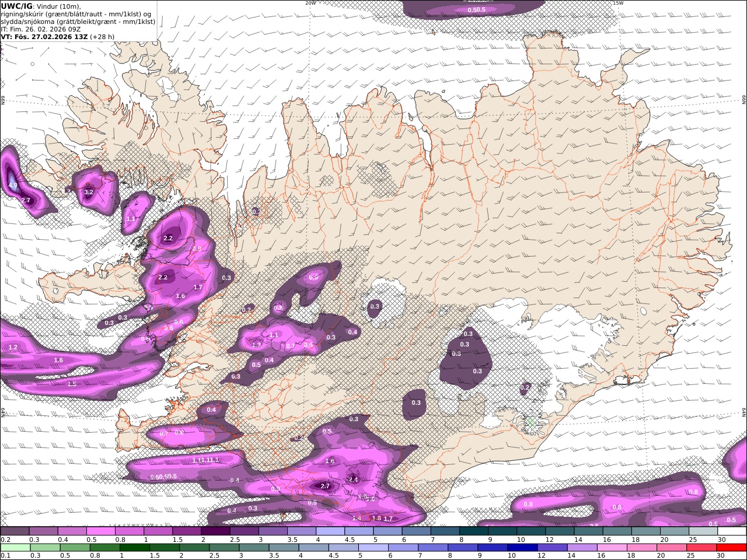Pick the 8 swatch in the blue rain legend row
Image resolution: width=747 pixels, height=560 pixels.
[462, 547]
